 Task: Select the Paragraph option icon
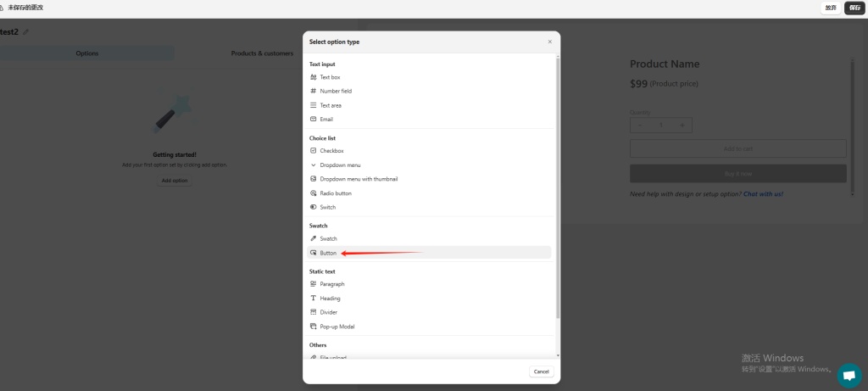pyautogui.click(x=314, y=284)
